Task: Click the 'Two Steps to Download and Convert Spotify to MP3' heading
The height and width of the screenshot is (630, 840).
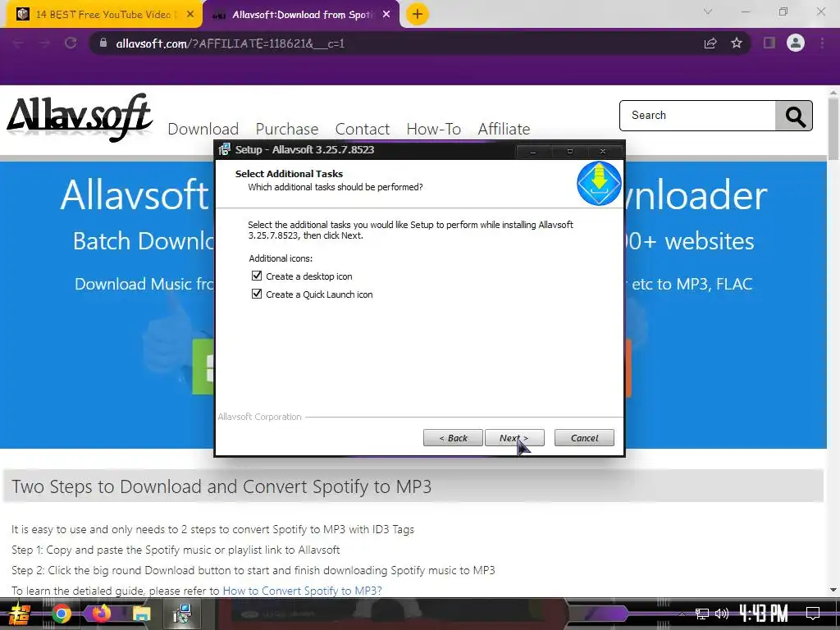Action: (221, 486)
